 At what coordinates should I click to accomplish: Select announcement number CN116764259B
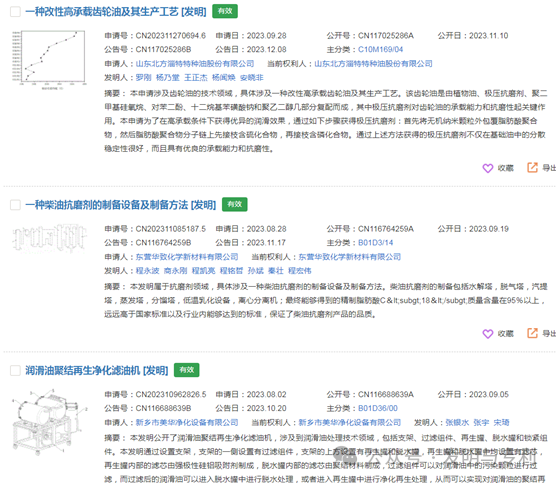[x=163, y=243]
